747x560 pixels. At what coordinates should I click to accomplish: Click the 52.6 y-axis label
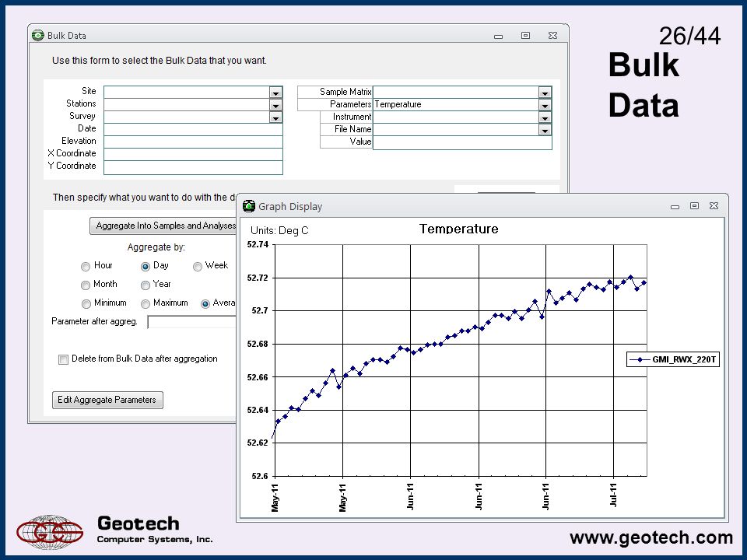coord(260,476)
